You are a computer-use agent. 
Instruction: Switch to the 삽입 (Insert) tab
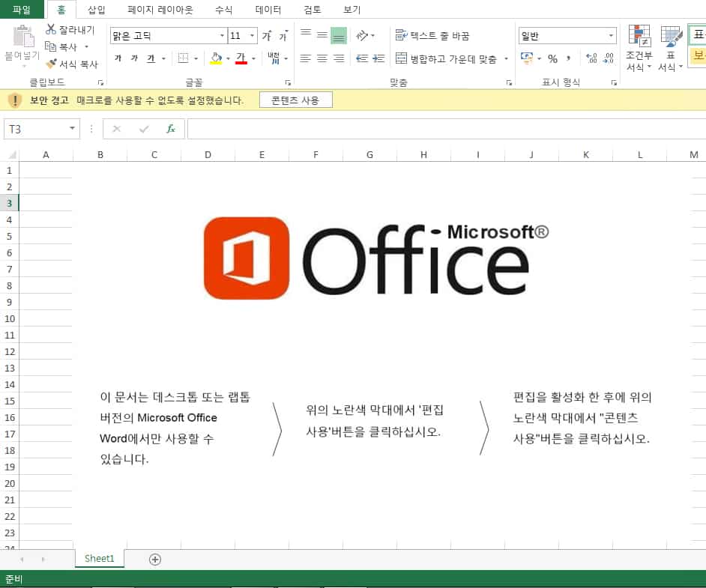pos(97,10)
